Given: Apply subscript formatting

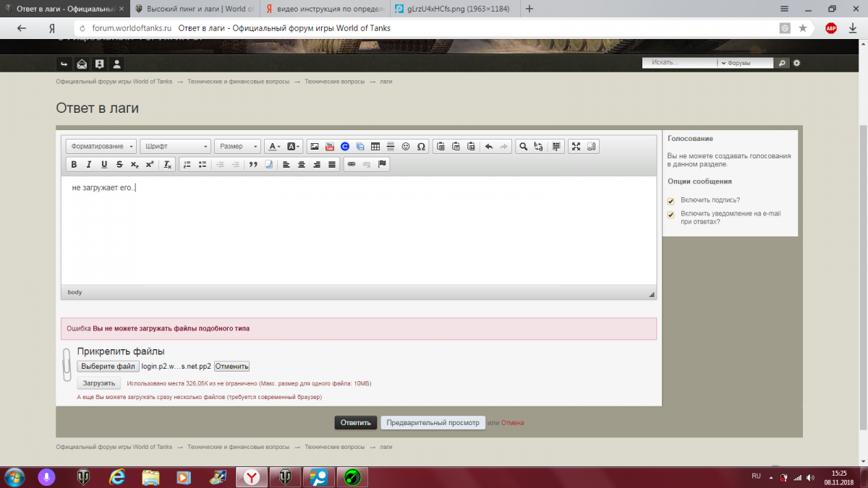Looking at the screenshot, I should [135, 164].
